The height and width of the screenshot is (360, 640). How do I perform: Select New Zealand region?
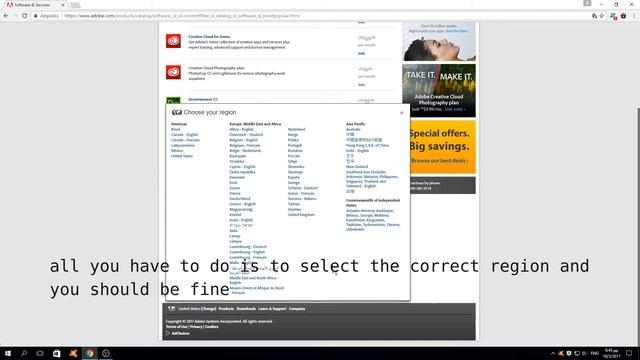(357, 167)
